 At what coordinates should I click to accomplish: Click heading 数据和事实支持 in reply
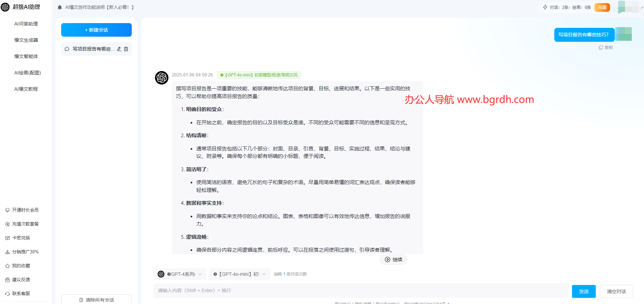tap(204, 203)
